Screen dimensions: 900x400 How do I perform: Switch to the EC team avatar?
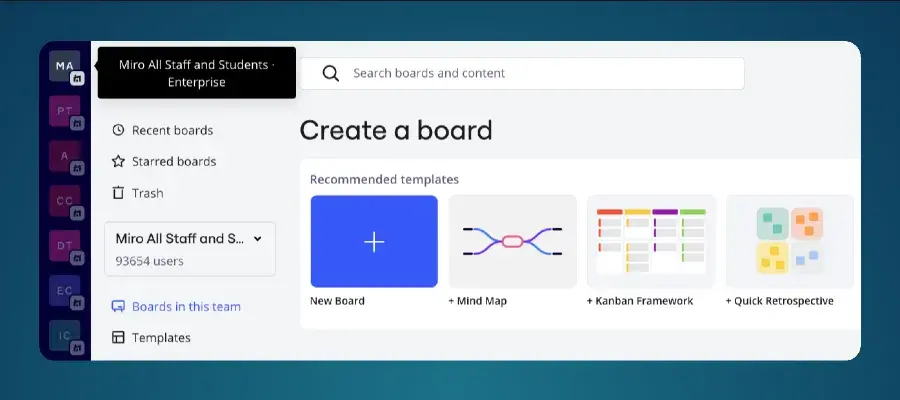click(x=64, y=290)
